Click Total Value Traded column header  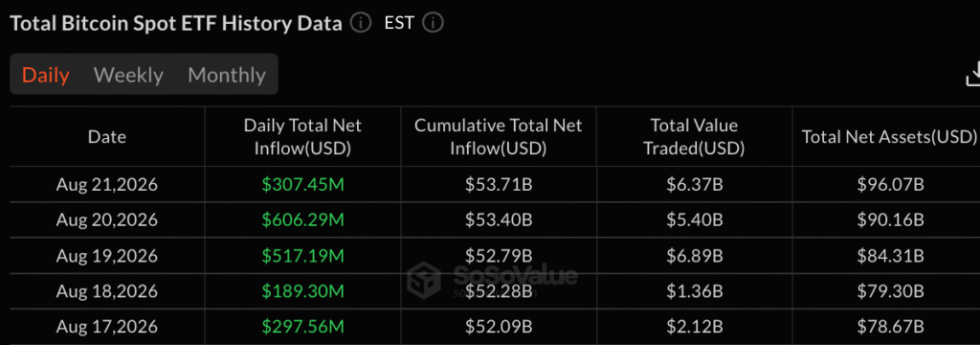click(x=694, y=136)
